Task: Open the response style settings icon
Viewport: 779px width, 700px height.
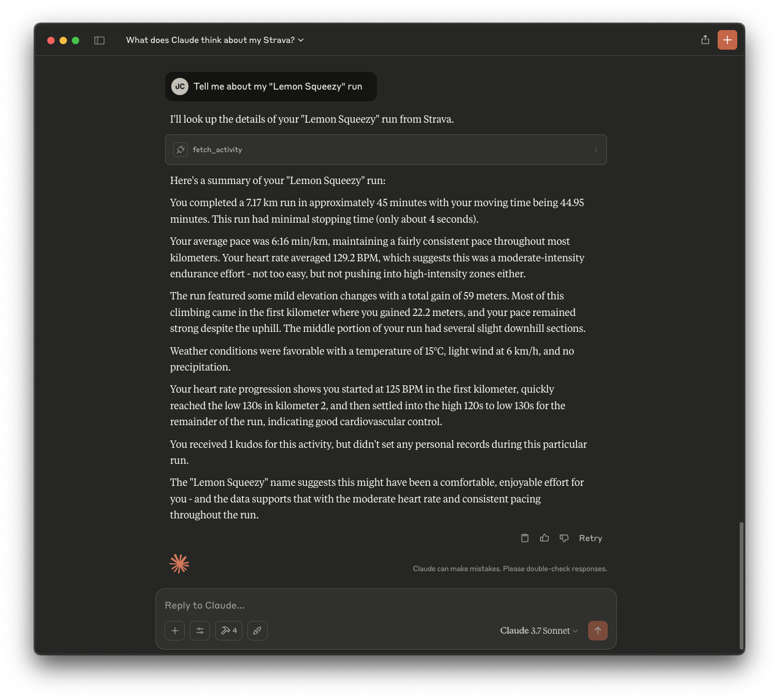Action: pyautogui.click(x=200, y=631)
